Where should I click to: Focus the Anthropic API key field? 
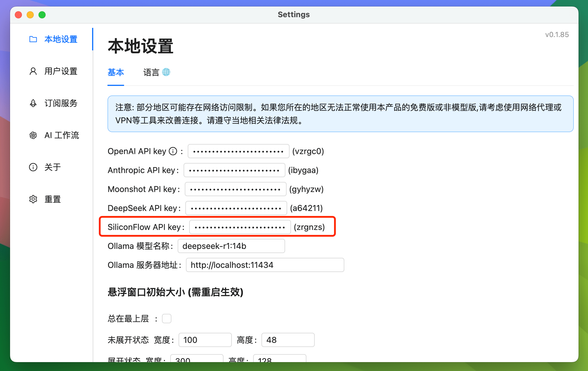tap(234, 170)
